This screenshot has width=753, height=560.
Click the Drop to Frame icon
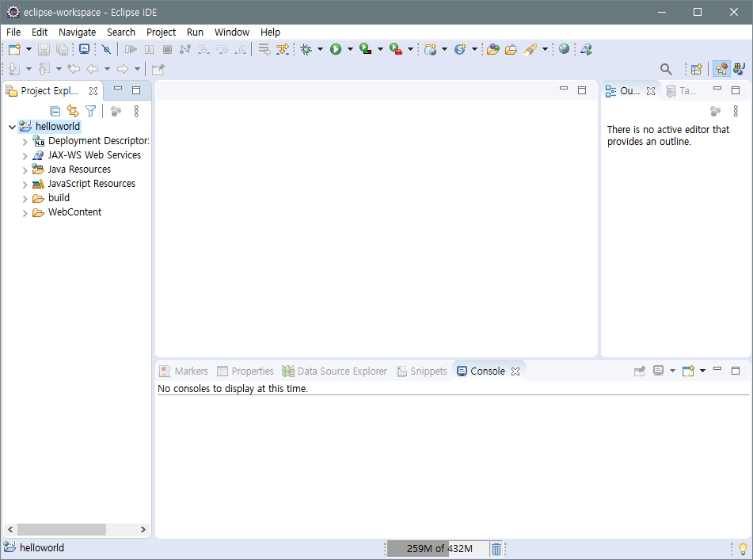264,49
